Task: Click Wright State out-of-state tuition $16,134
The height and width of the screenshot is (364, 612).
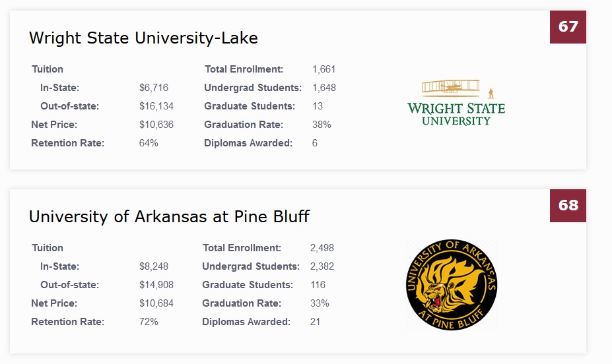Action: (x=157, y=106)
